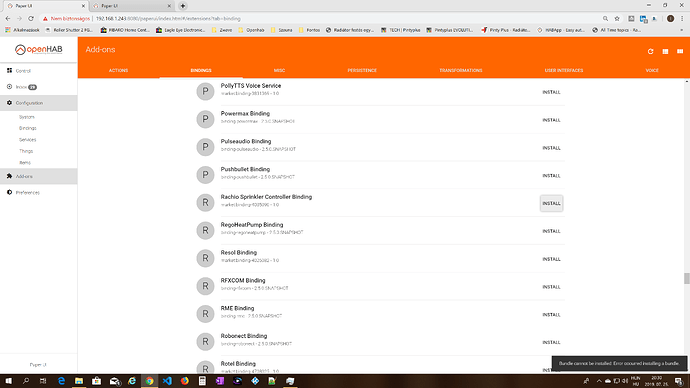Click the Configuration gear icon

pos(9,103)
